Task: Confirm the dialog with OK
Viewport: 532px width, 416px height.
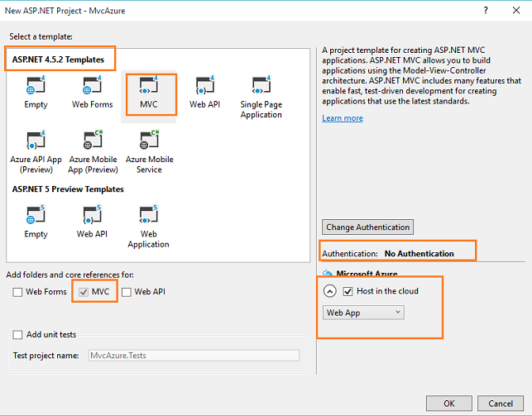Action: coord(449,404)
